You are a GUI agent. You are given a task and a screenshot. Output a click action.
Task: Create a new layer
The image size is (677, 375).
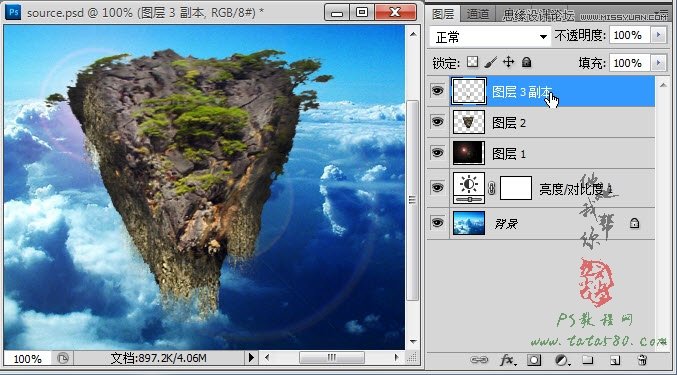(615, 360)
